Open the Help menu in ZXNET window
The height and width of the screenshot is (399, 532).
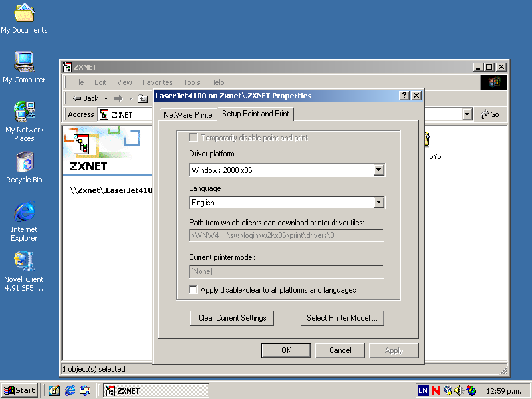[x=217, y=82]
